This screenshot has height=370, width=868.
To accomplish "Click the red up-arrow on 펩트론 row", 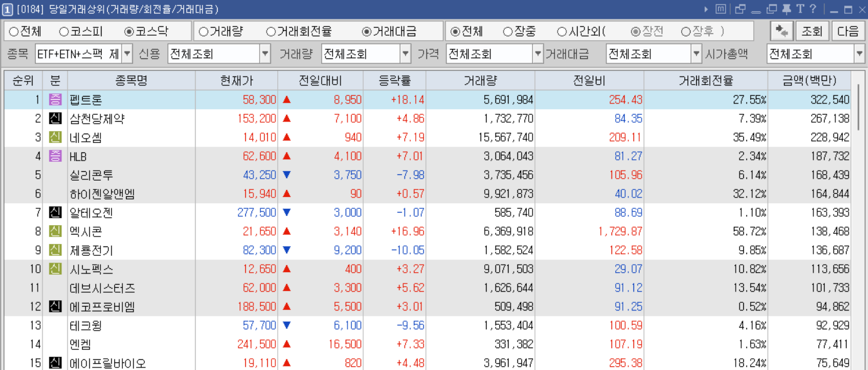I will click(x=287, y=100).
